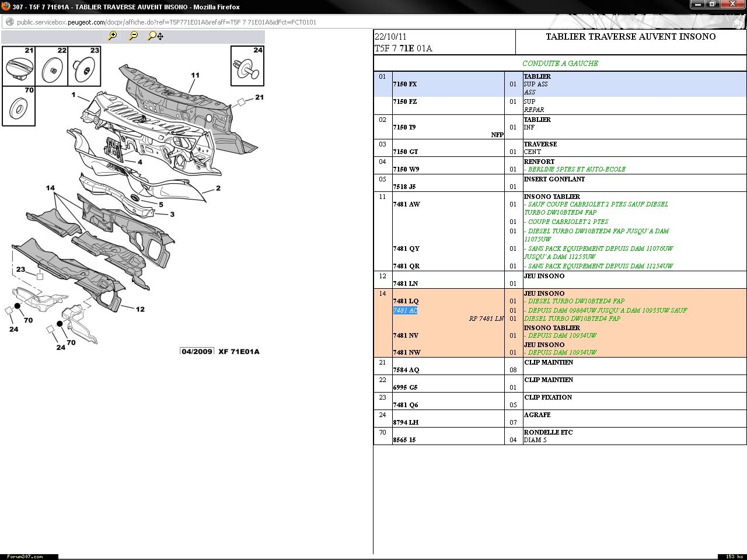The image size is (747, 560).
Task: Click part thumbnail 70 washer
Action: 18,106
